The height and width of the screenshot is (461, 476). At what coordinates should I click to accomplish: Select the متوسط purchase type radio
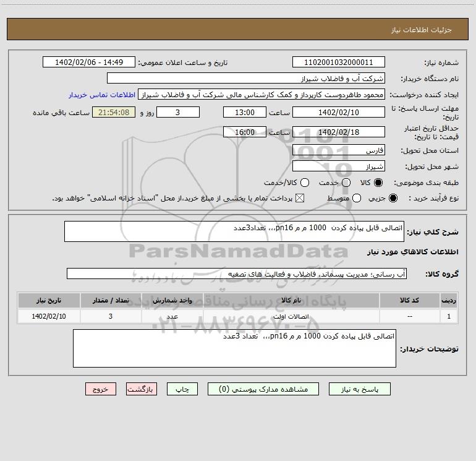[357, 198]
